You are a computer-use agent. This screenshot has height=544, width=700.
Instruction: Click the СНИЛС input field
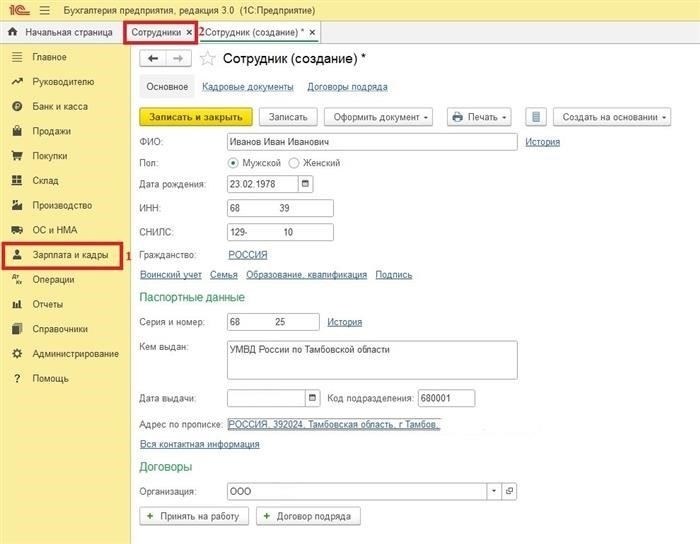point(280,232)
